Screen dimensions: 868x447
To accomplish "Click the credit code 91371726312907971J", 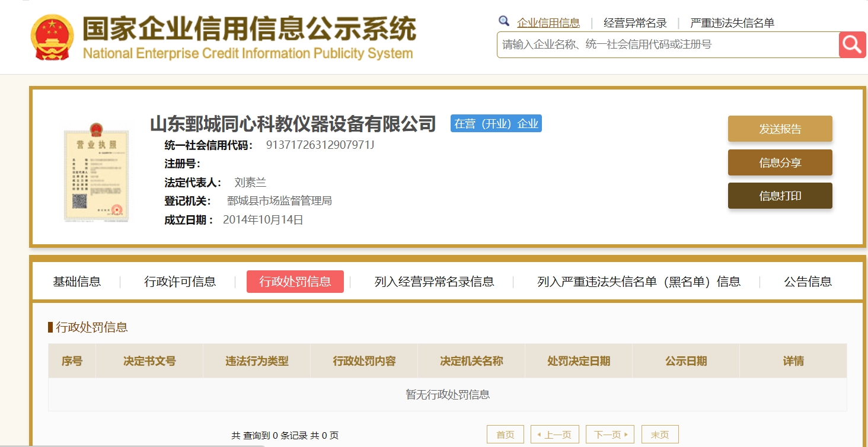I will [321, 145].
